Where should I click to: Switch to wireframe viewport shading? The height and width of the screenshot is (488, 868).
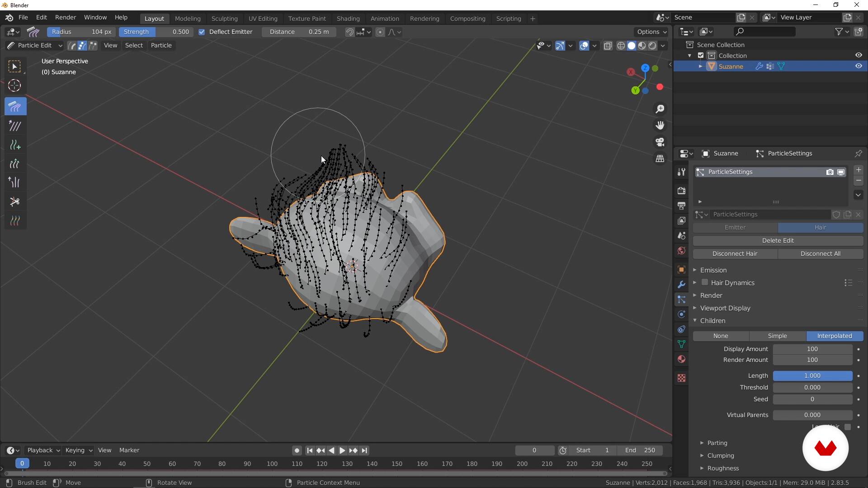pyautogui.click(x=621, y=46)
